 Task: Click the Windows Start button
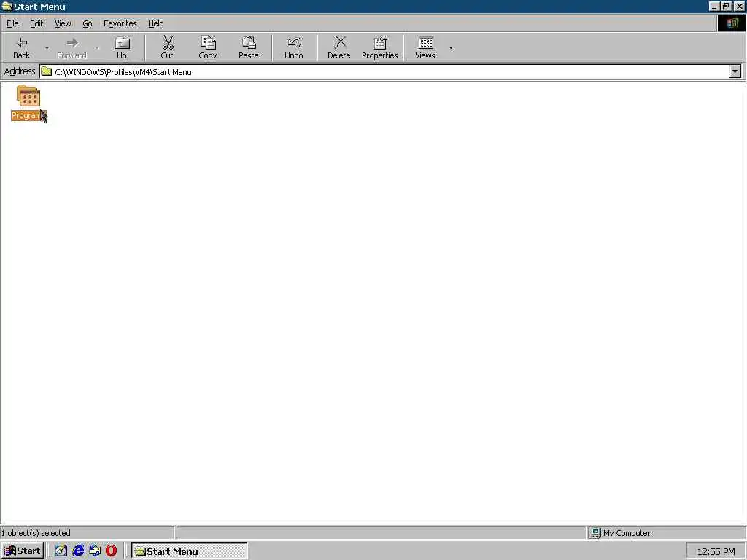point(23,551)
